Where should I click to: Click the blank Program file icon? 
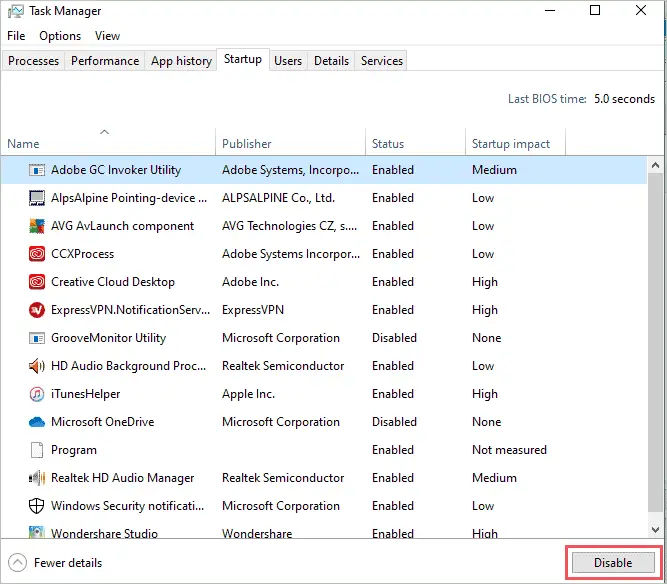pyautogui.click(x=37, y=450)
